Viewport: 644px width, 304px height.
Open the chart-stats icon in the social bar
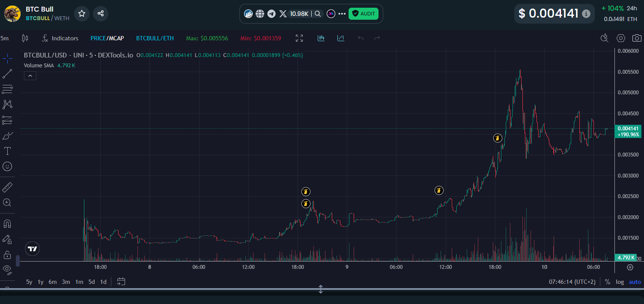click(x=248, y=14)
